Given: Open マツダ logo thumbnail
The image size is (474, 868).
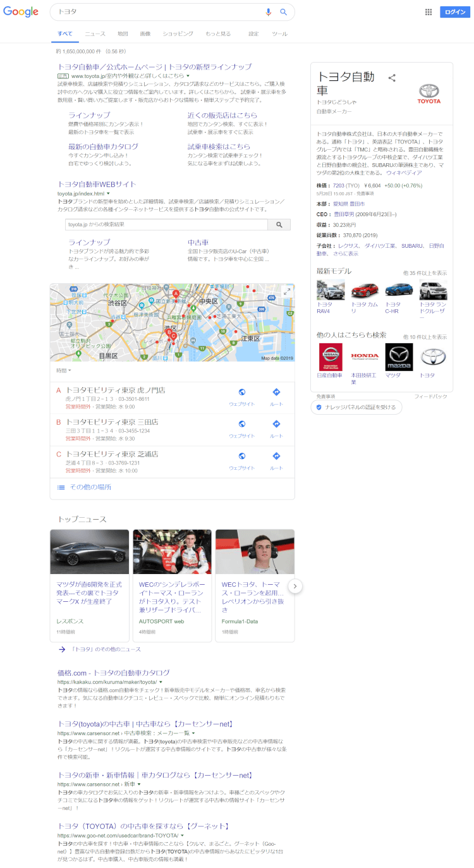Looking at the screenshot, I should pyautogui.click(x=399, y=357).
